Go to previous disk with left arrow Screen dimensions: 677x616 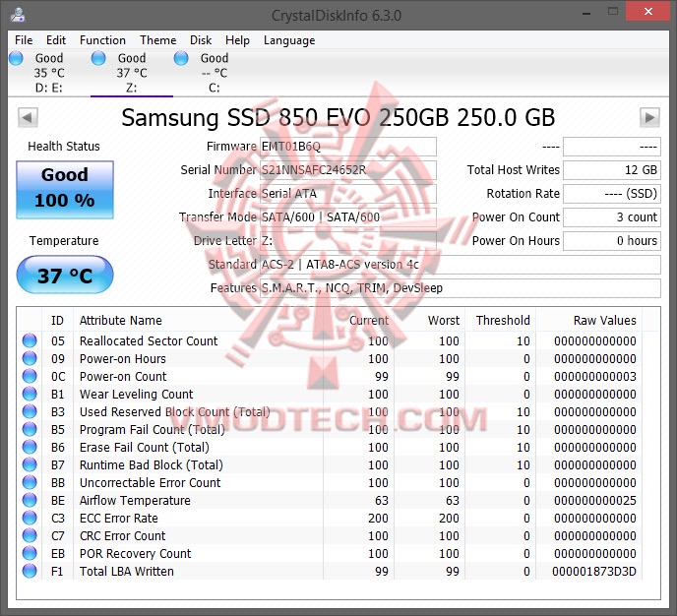tap(29, 117)
